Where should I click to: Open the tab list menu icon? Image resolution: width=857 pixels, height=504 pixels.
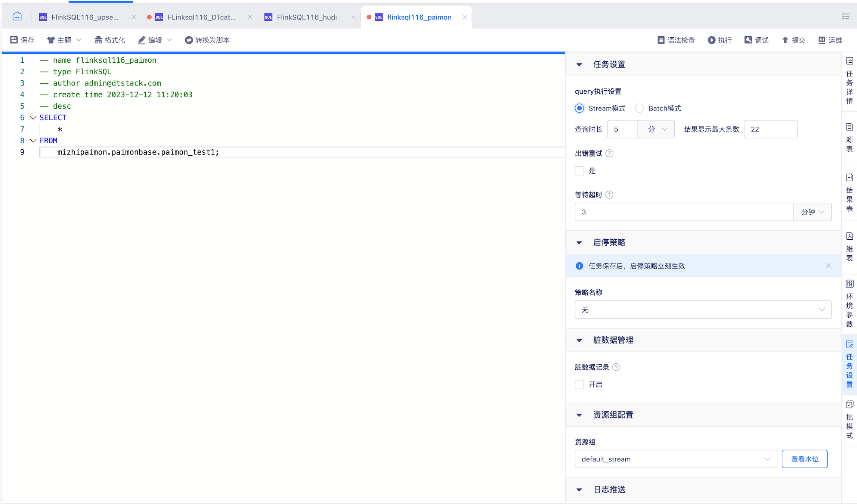[846, 16]
